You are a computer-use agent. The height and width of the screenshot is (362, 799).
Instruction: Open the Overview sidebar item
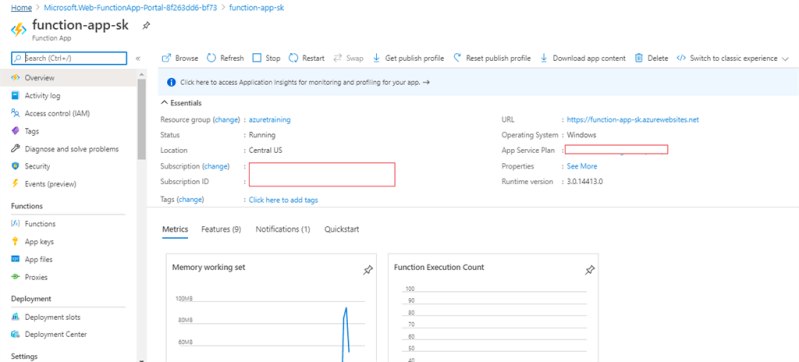tap(68, 78)
